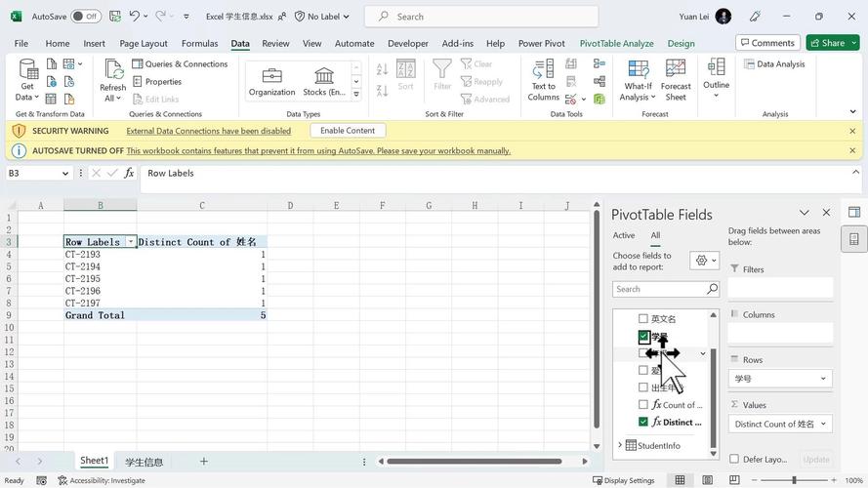868x488 pixels.
Task: Open the Insert tab
Action: [x=94, y=43]
